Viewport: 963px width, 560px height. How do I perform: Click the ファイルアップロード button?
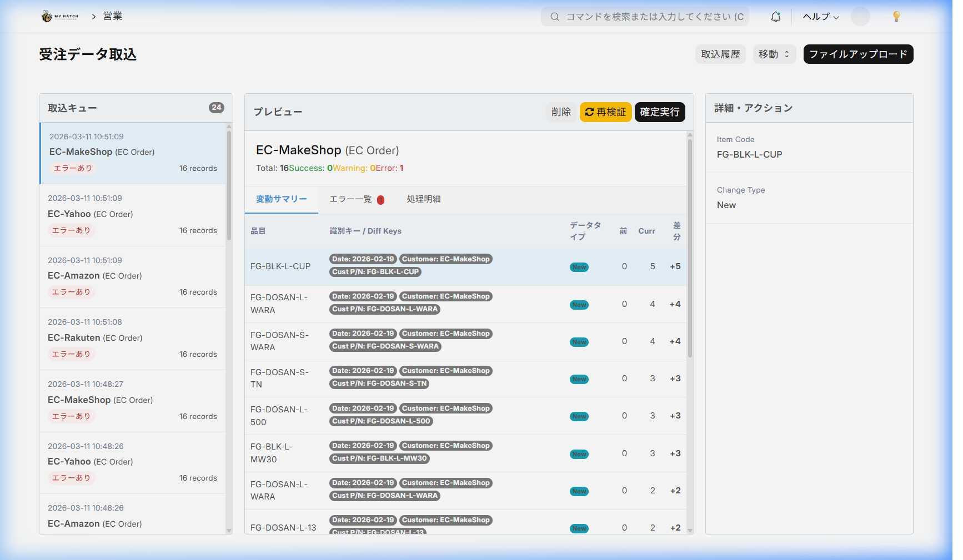pos(857,54)
